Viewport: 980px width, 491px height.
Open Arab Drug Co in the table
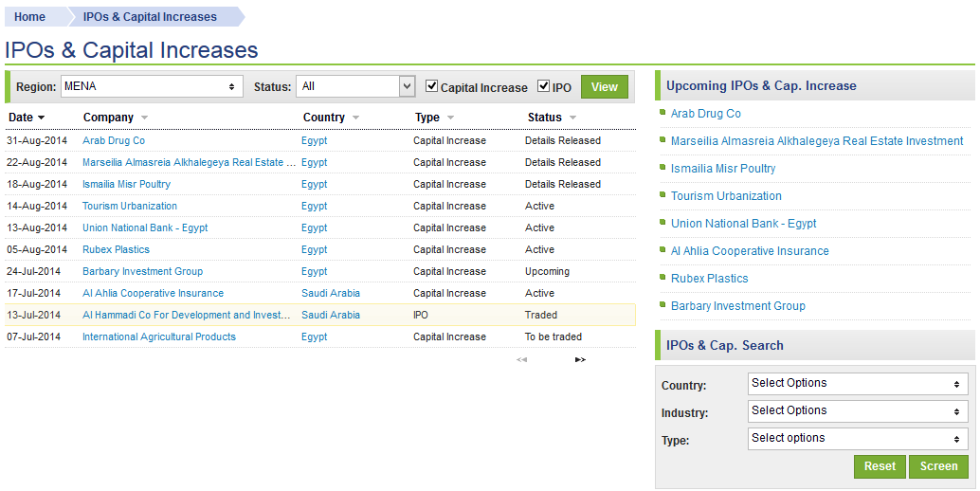[114, 140]
